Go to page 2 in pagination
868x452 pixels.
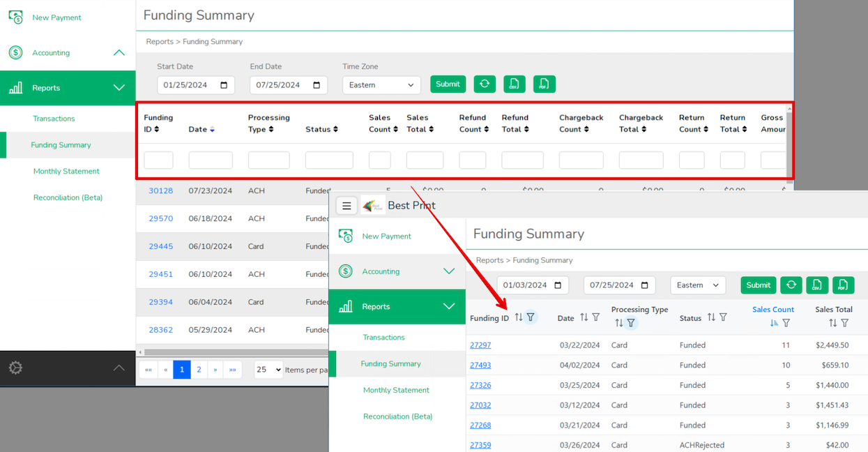pyautogui.click(x=199, y=370)
